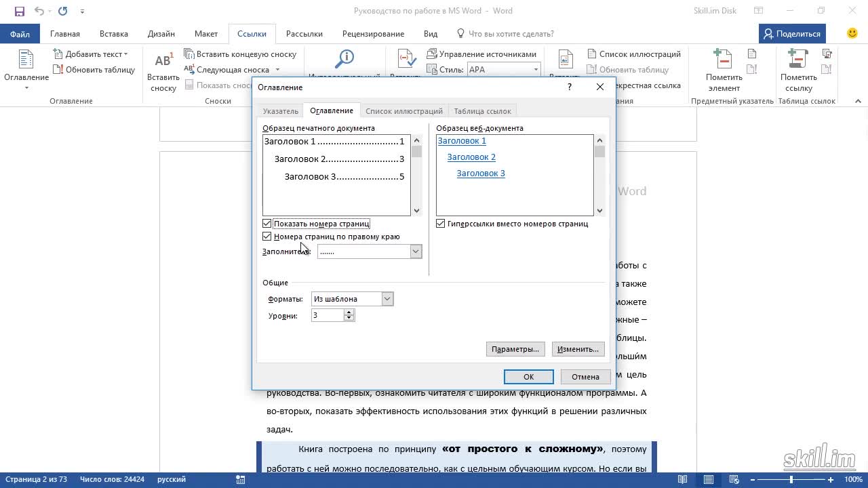Click Страница 2 из 73 in status bar
This screenshot has height=488, width=868.
35,480
